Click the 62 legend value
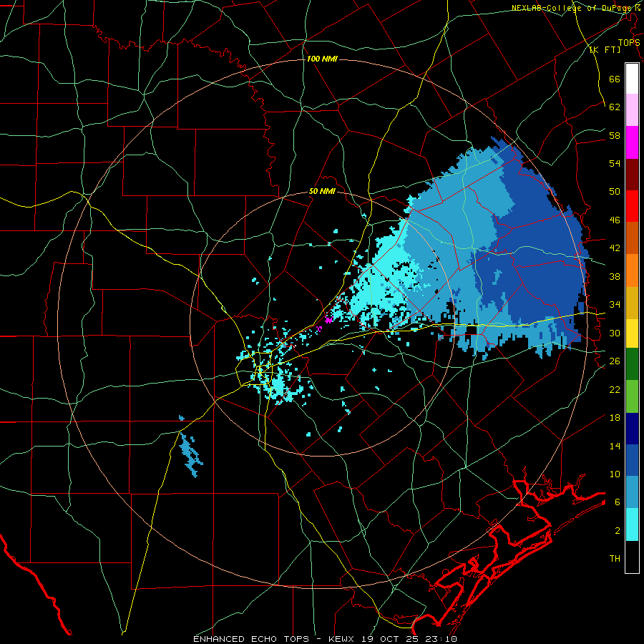The image size is (644, 644). pos(615,107)
